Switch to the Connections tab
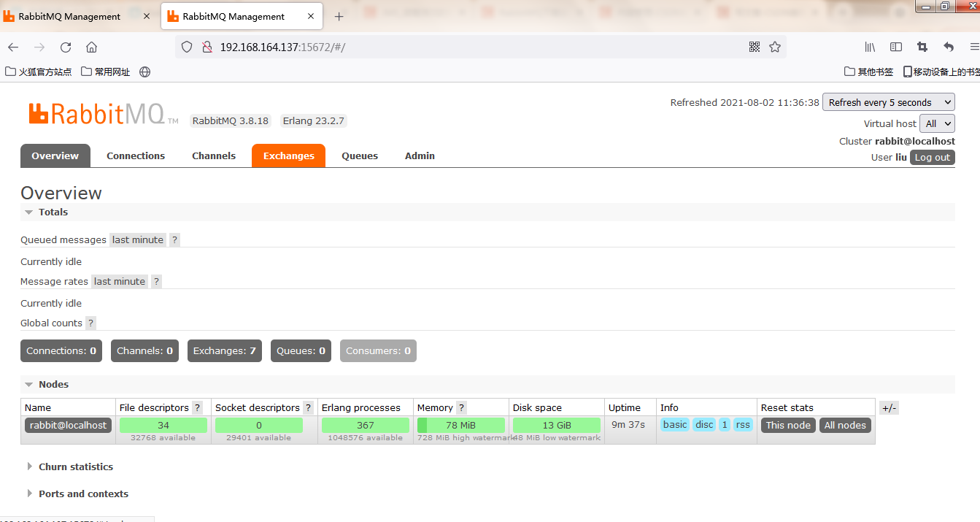This screenshot has height=522, width=980. click(136, 156)
